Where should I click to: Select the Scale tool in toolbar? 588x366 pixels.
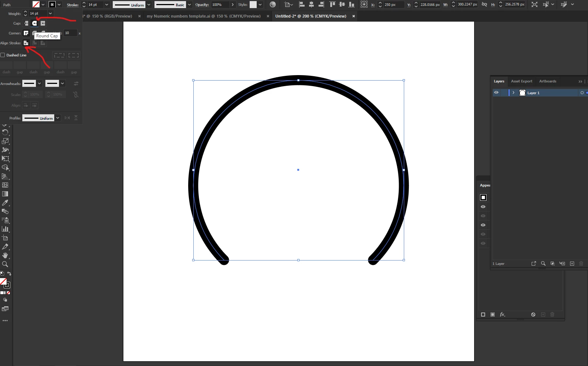coord(5,141)
